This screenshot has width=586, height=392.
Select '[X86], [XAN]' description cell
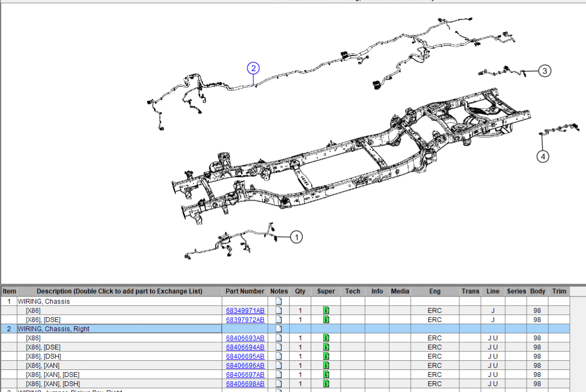(x=120, y=366)
